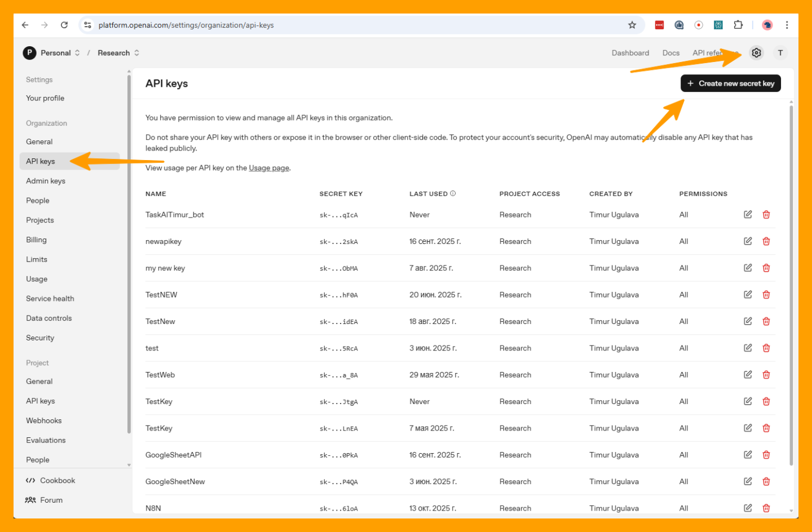Open the user avatar T menu

pos(780,53)
